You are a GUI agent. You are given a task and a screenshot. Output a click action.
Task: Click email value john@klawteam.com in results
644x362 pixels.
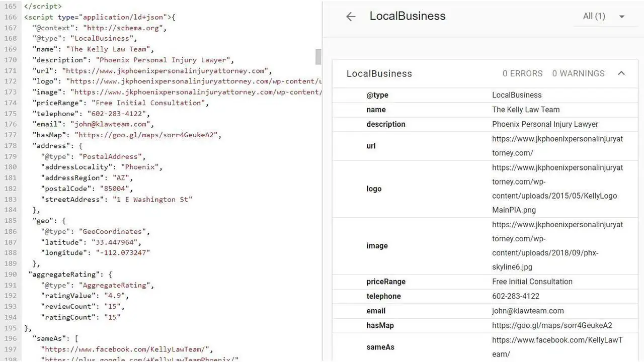[528, 311]
